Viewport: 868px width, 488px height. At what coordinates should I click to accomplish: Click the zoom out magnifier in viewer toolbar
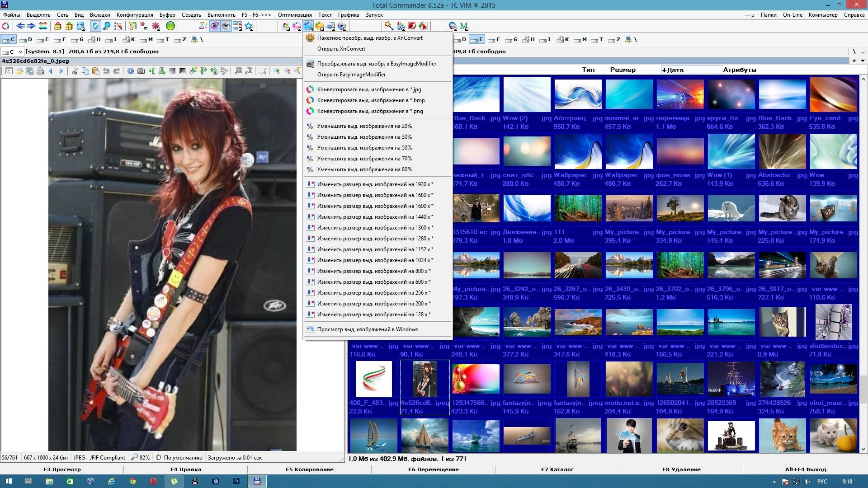click(x=287, y=71)
